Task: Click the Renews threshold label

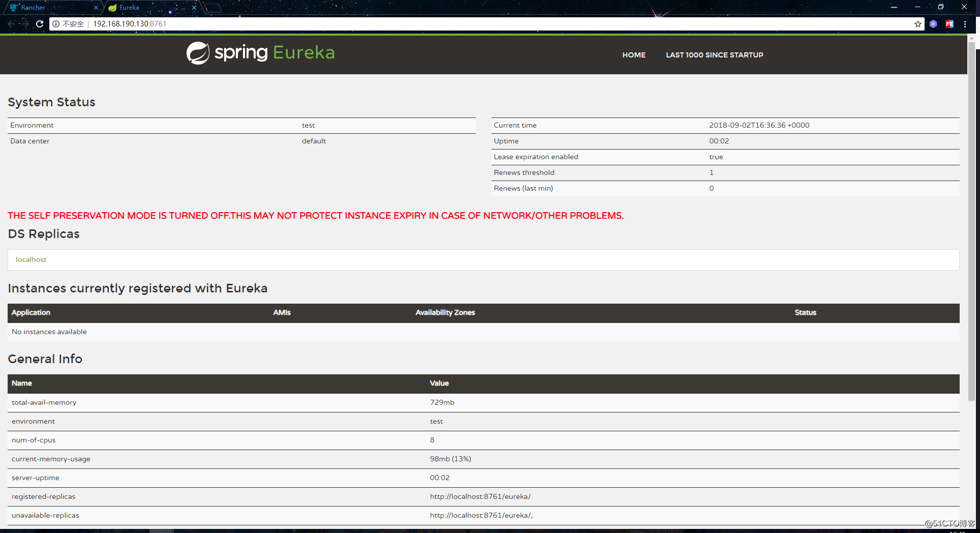Action: (524, 172)
